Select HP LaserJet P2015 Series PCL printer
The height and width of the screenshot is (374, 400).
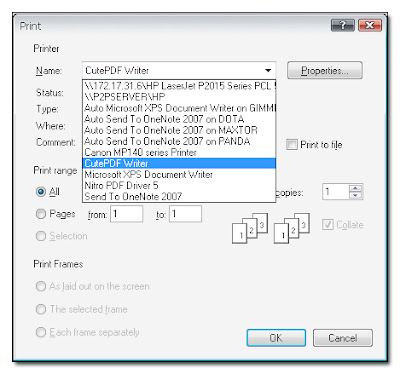click(179, 86)
